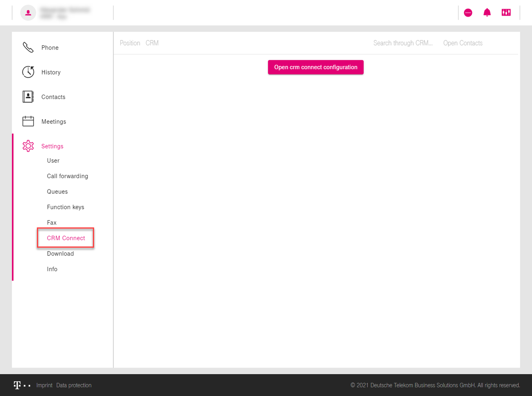Click the Meetings calendar icon

click(x=28, y=121)
